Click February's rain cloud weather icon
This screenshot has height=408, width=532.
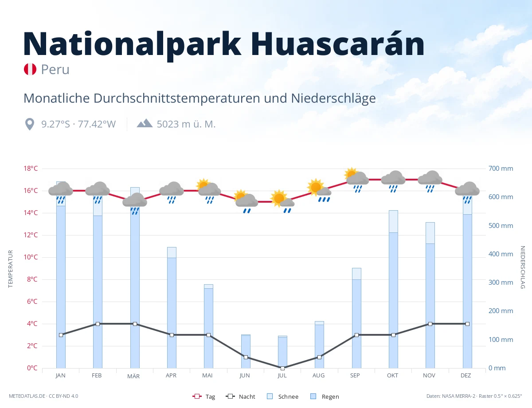click(98, 192)
